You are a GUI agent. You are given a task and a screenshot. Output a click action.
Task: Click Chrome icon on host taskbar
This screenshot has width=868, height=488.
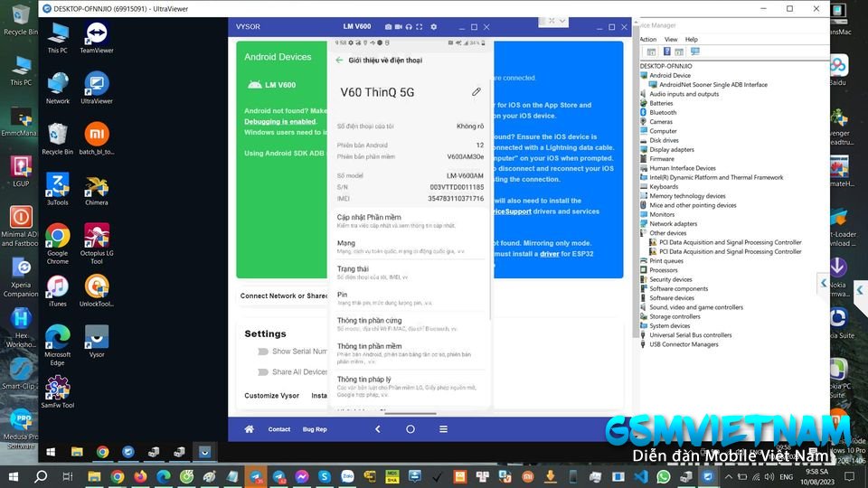(x=118, y=476)
